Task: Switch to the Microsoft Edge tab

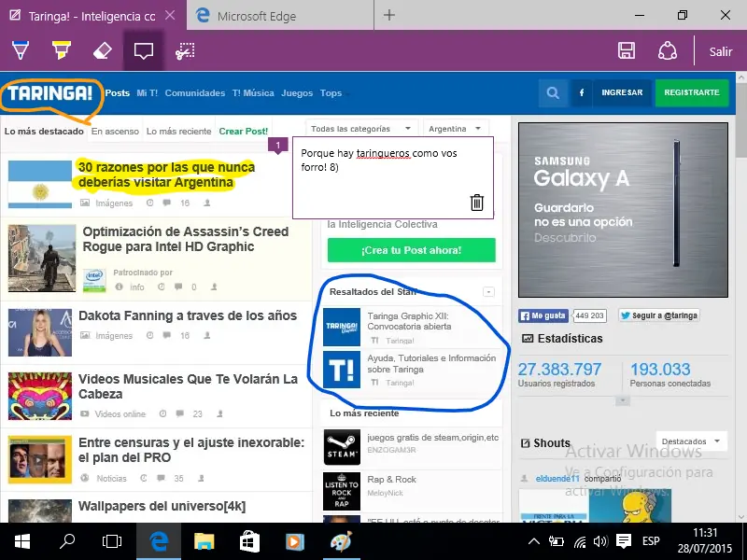Action: coord(280,15)
